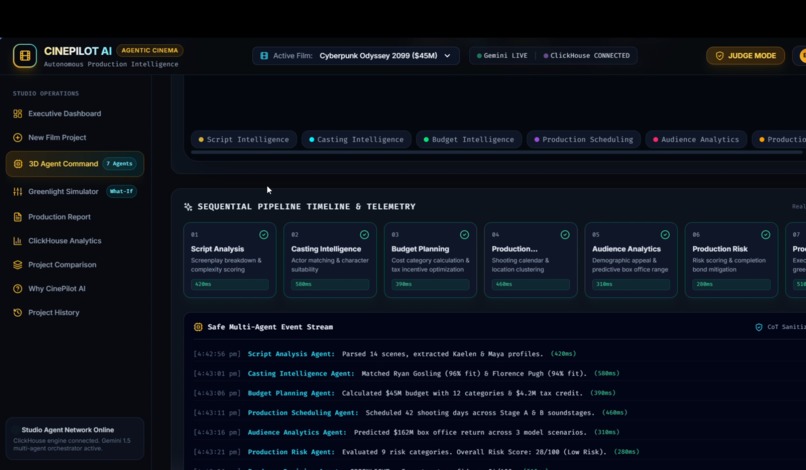
Task: Click the 7 Agents badge
Action: coord(119,164)
